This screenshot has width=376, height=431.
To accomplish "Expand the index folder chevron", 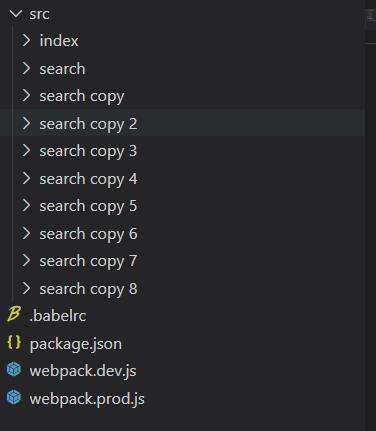I will (26, 41).
